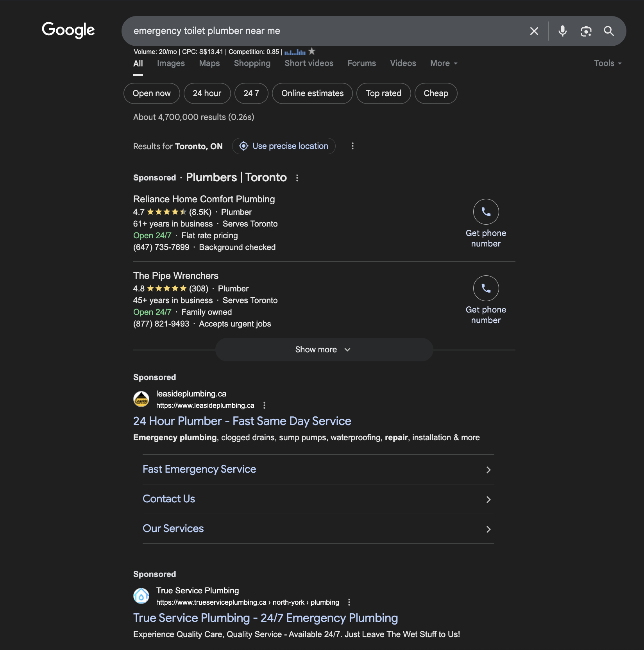Click The Pipe Wrenchers phone icon
The height and width of the screenshot is (650, 644).
(x=486, y=288)
